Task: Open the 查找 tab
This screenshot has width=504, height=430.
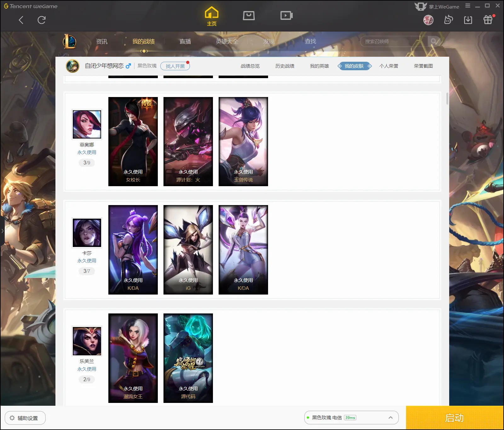Action: pos(310,41)
